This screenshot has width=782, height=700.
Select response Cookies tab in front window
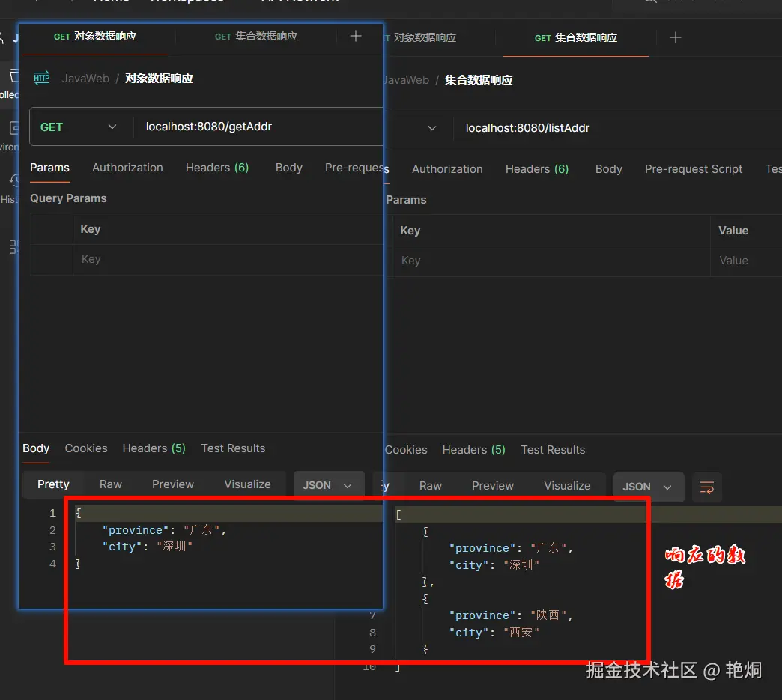(86, 448)
